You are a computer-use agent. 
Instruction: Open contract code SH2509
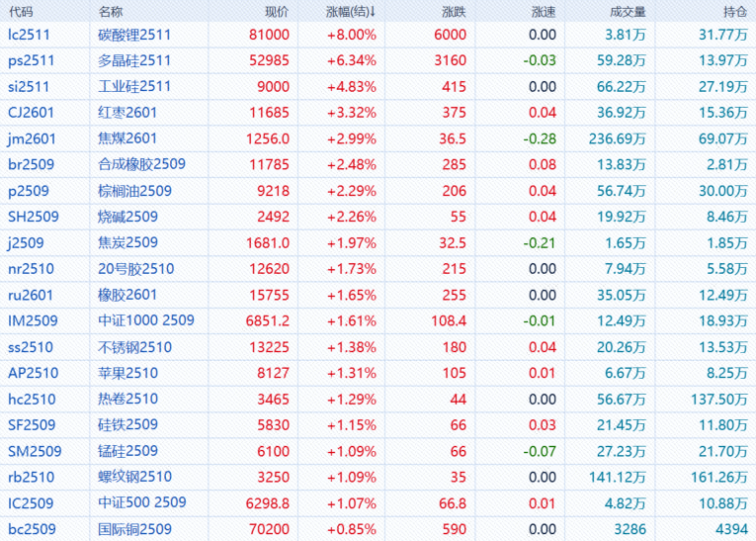coord(33,217)
